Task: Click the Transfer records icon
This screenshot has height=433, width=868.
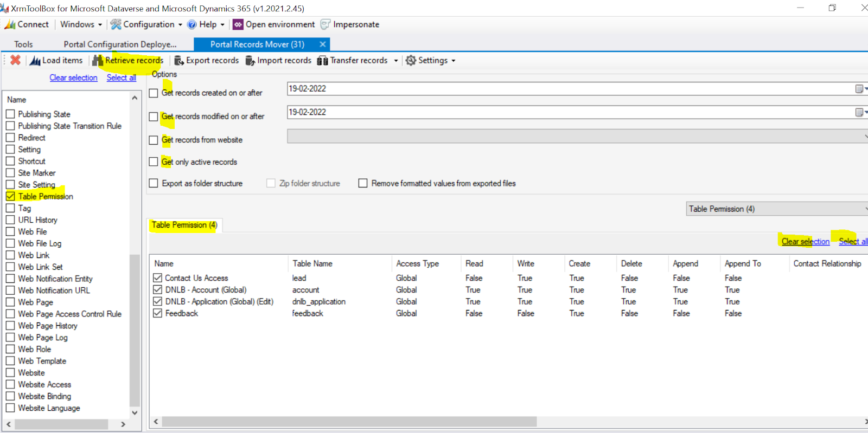Action: 322,61
